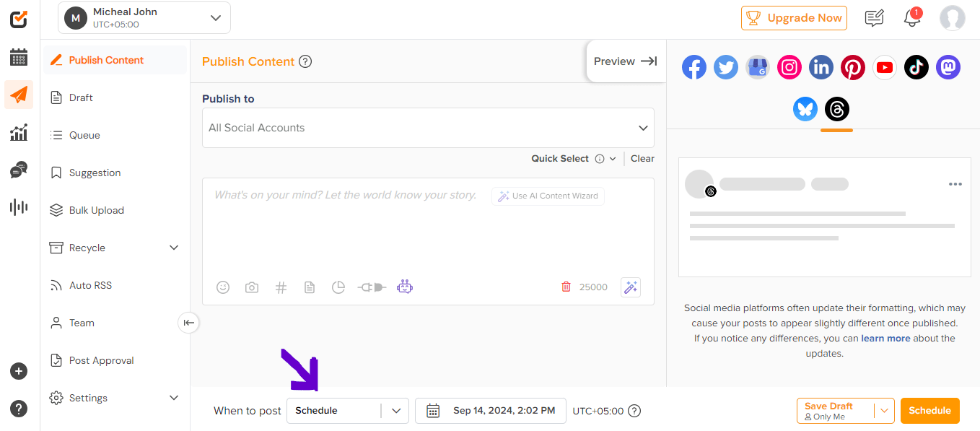Click the Upgrade Now button
Viewport: 980px width, 431px height.
click(x=794, y=18)
